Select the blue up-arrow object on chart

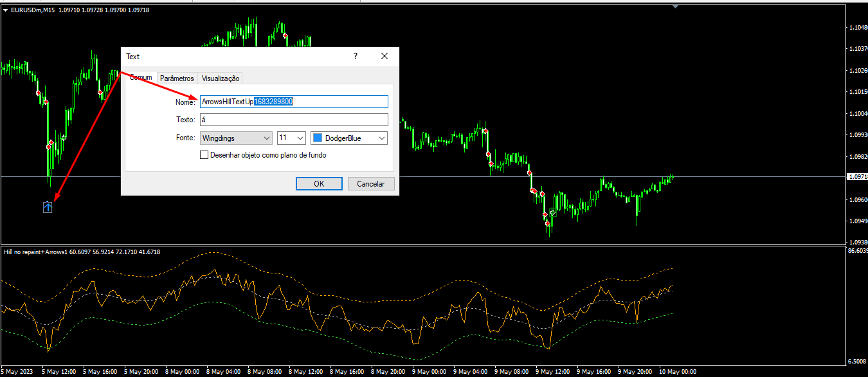tap(48, 207)
